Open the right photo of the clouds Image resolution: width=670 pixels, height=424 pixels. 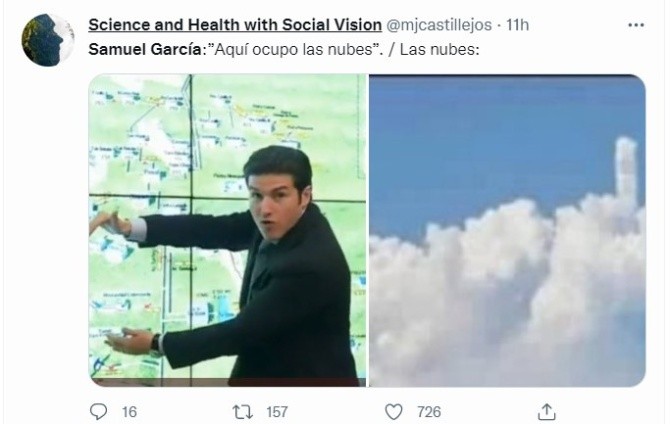point(507,230)
